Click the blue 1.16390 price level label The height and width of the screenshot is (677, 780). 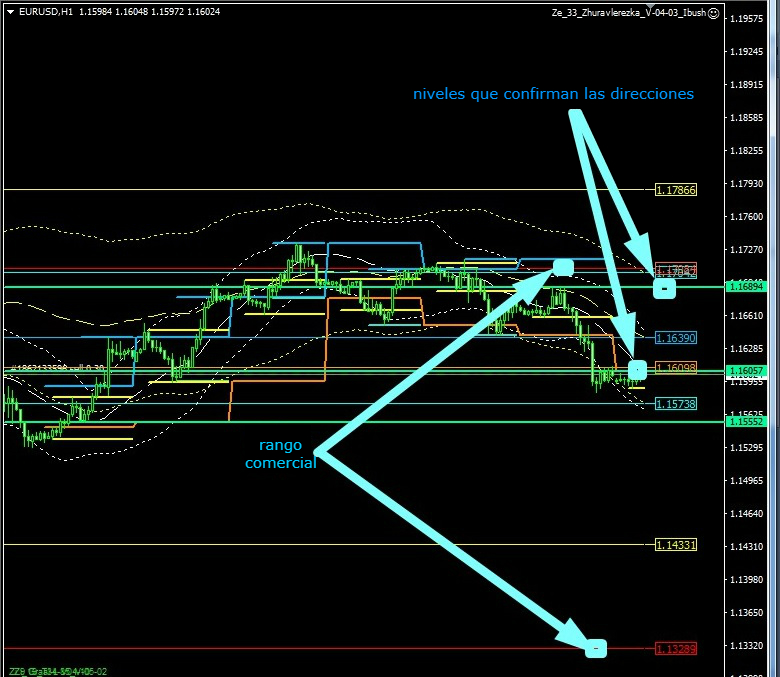coord(676,338)
